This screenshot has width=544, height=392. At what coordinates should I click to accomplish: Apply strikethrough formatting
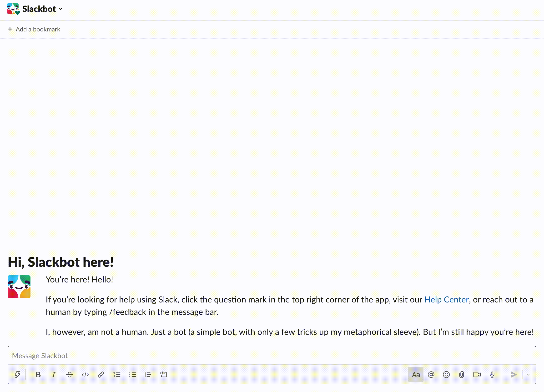pos(70,374)
